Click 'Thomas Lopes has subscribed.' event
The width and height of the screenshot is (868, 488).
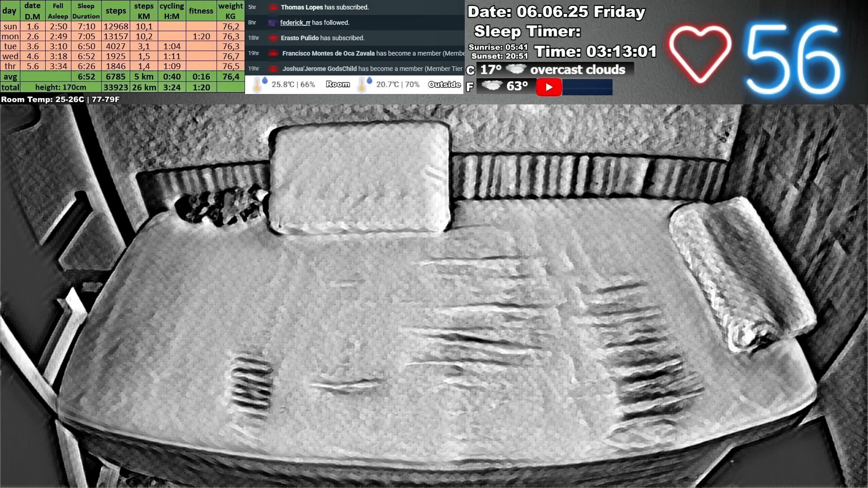(x=325, y=7)
